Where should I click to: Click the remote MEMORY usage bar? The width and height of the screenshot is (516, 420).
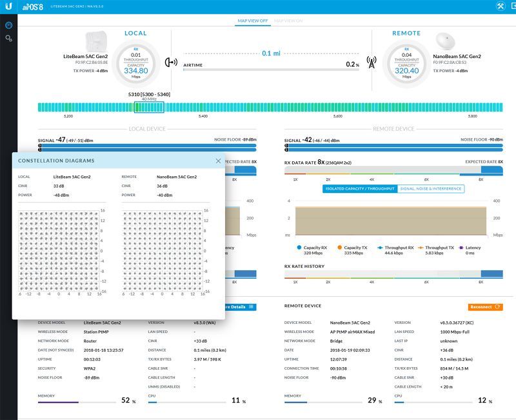(323, 402)
